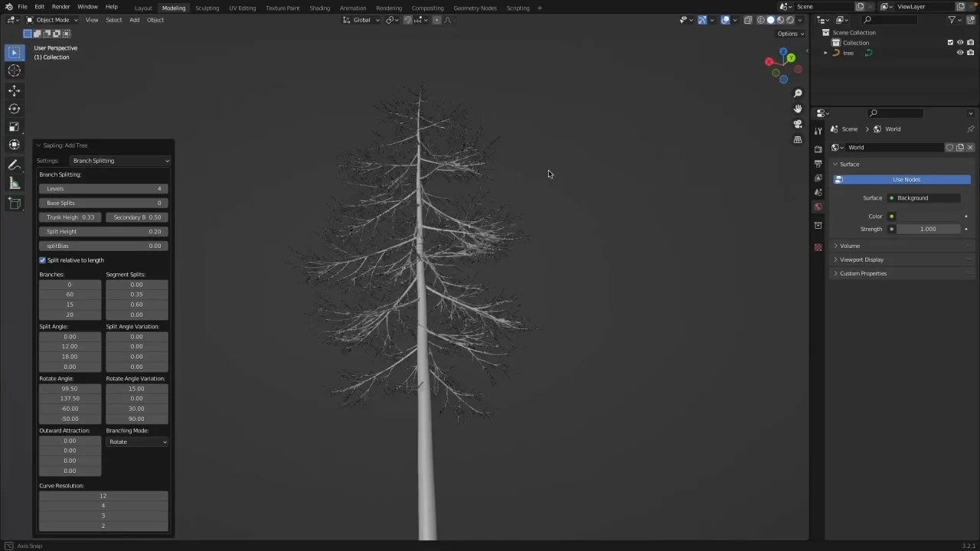Select the Annotate tool
The image size is (980, 551).
[x=14, y=165]
